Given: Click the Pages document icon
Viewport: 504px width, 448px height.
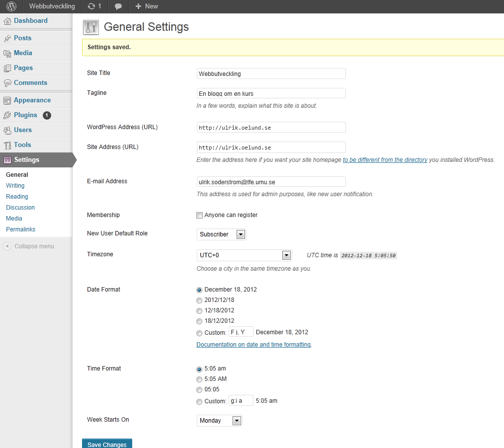Looking at the screenshot, I should tap(7, 68).
